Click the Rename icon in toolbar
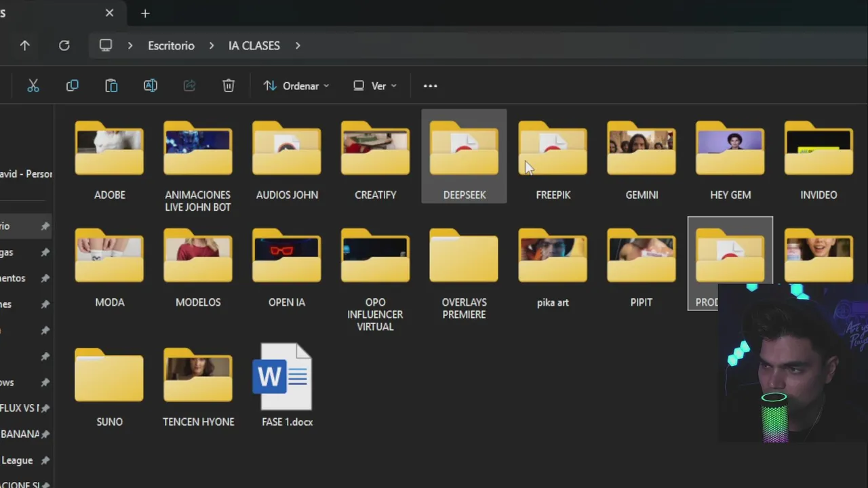 click(151, 86)
